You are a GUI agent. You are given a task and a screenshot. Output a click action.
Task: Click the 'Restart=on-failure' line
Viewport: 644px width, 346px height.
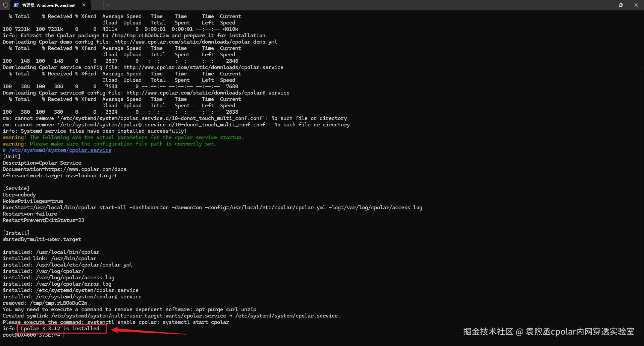click(30, 214)
